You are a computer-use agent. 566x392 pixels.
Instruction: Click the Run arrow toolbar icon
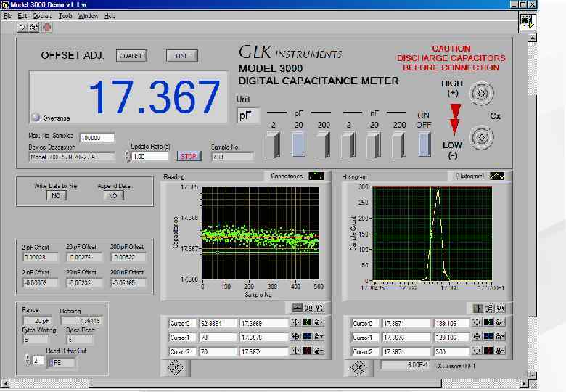[x=22, y=27]
